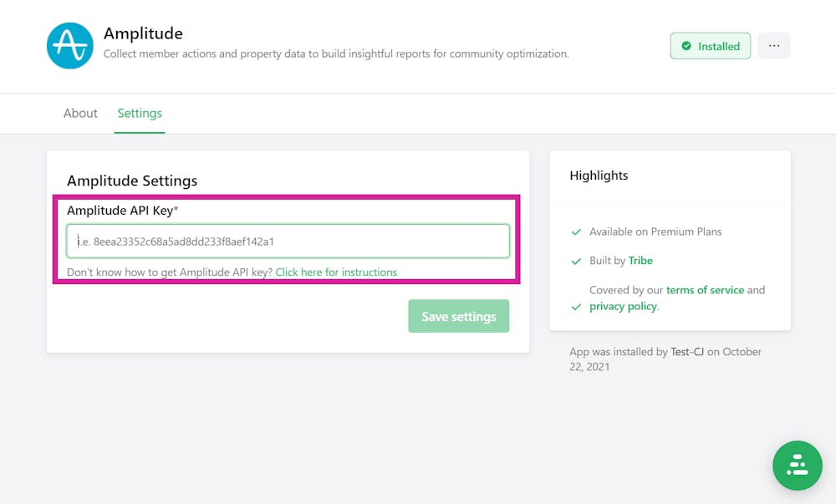Viewport: 836px width, 504px height.
Task: Focus the Amplitude API Key input field
Action: (x=288, y=242)
